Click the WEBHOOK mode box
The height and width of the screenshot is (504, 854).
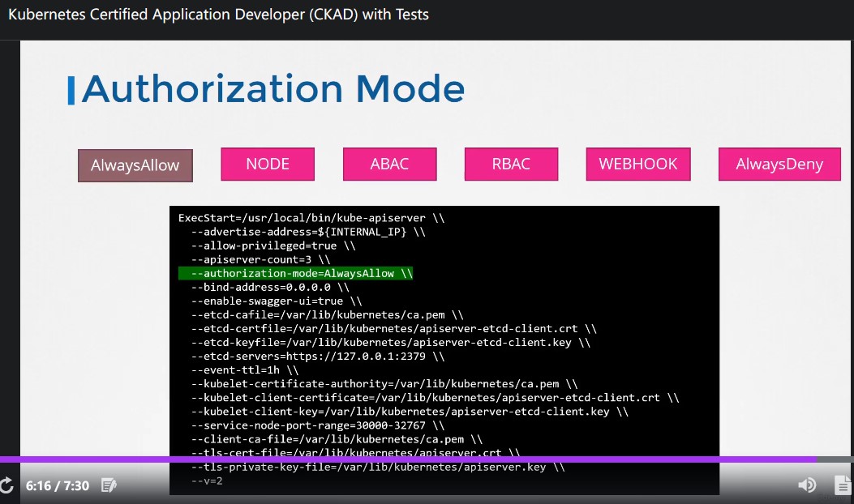637,164
